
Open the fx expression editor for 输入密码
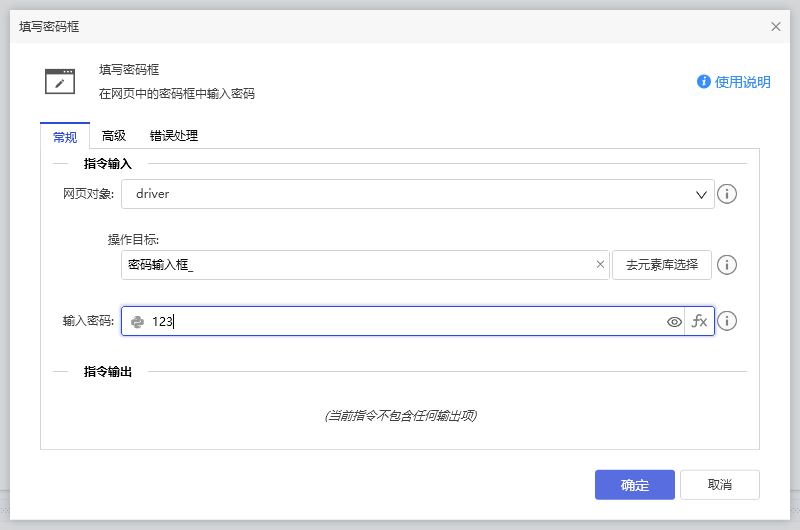(x=700, y=322)
